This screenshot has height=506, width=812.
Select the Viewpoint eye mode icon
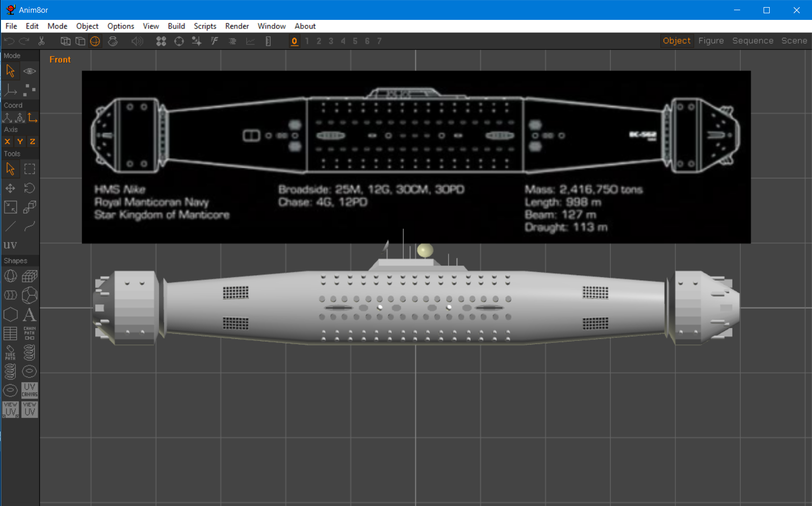pos(30,71)
